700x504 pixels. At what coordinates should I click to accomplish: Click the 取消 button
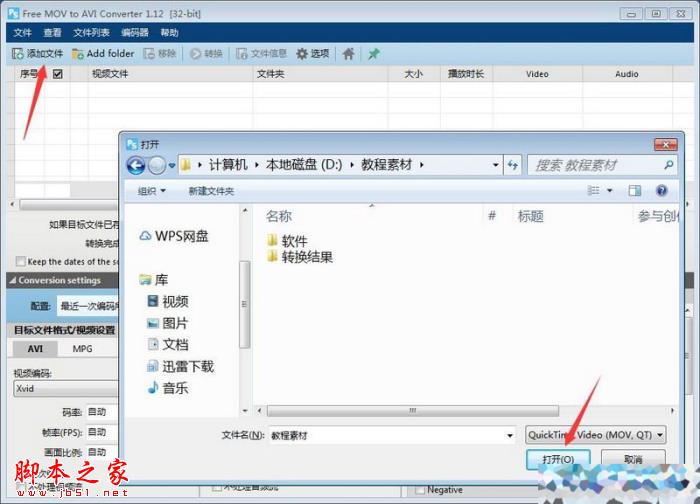click(x=633, y=459)
